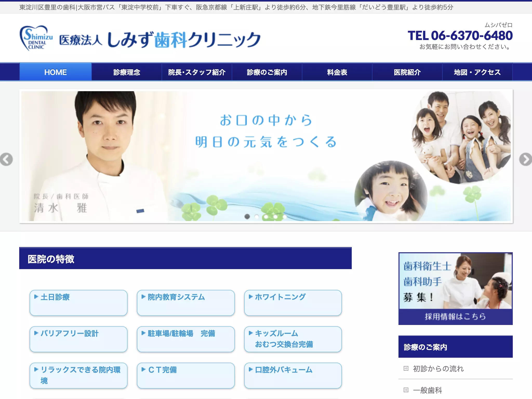Select the third slider pagination dot
532x399 pixels.
(266, 216)
